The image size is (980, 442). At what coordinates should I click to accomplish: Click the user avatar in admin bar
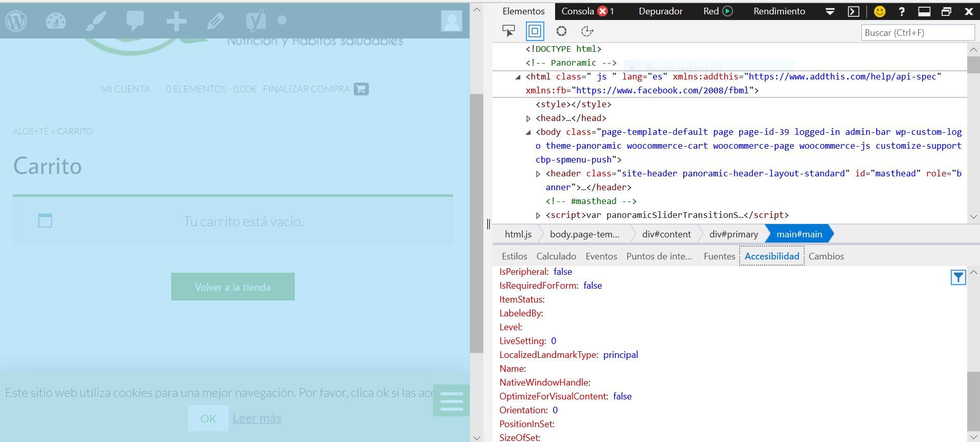(452, 21)
